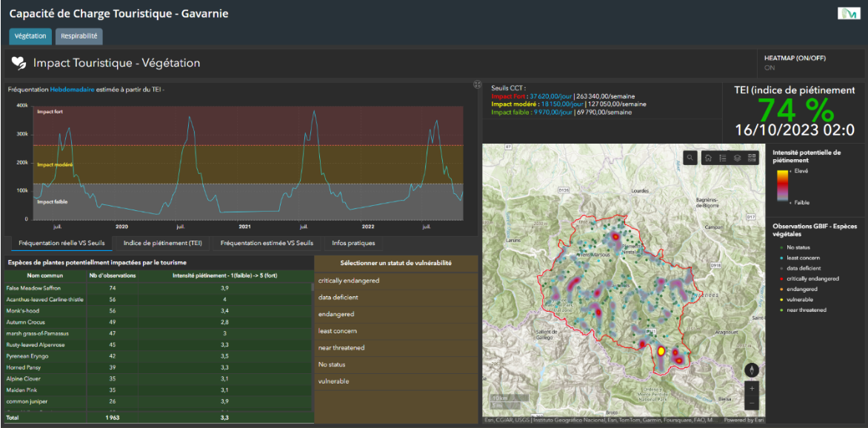The width and height of the screenshot is (868, 428).
Task: Select the vulnerable status filter
Action: tap(395, 381)
